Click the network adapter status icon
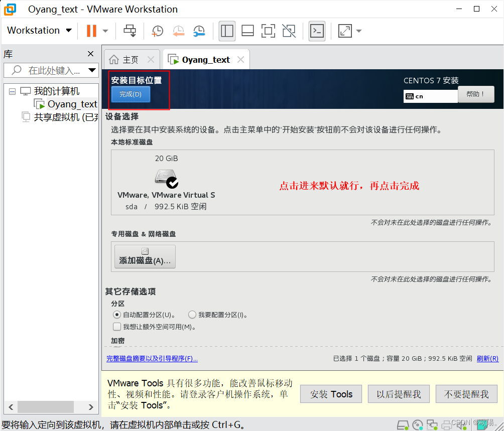The image size is (504, 431). pos(432,425)
